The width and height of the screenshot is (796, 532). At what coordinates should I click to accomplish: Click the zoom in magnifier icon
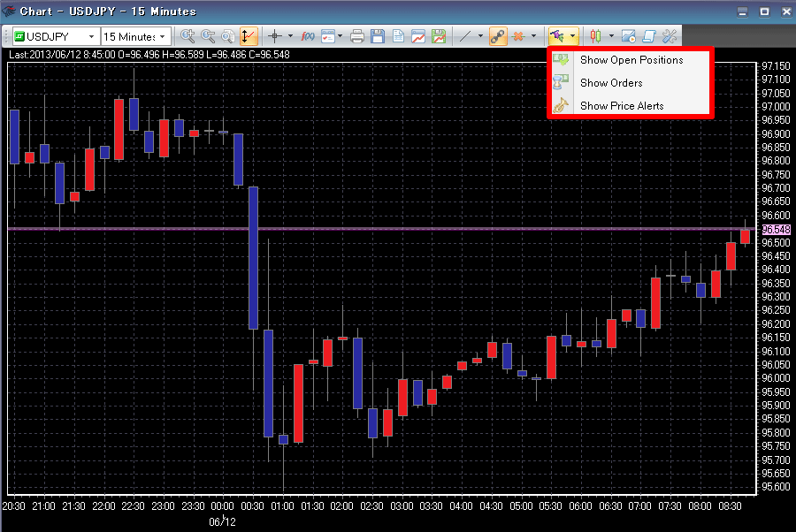pyautogui.click(x=188, y=36)
